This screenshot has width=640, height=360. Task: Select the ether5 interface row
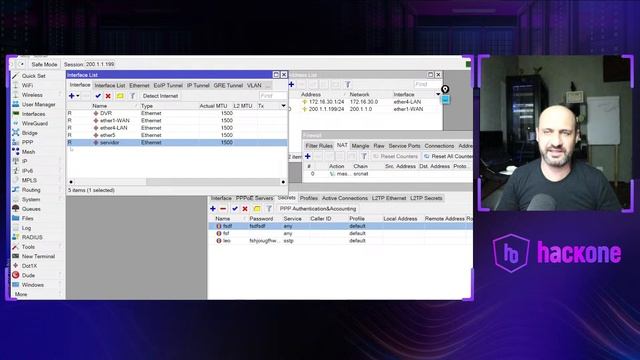point(177,135)
